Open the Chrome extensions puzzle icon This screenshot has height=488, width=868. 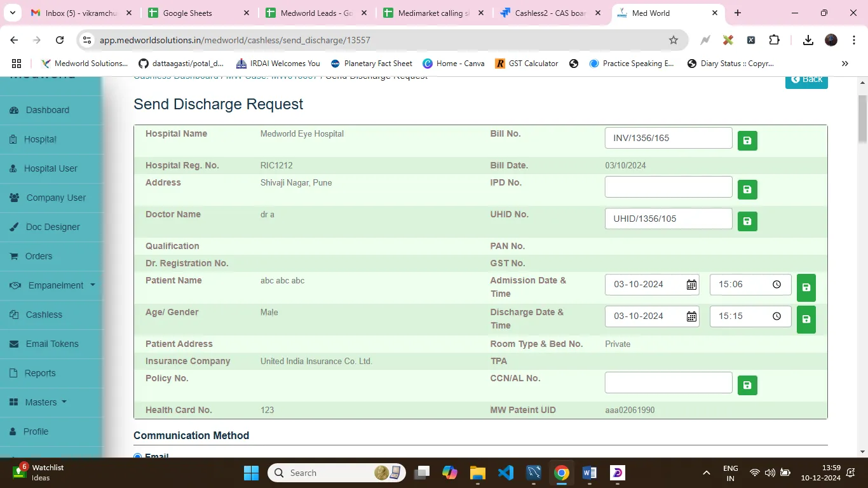[774, 40]
